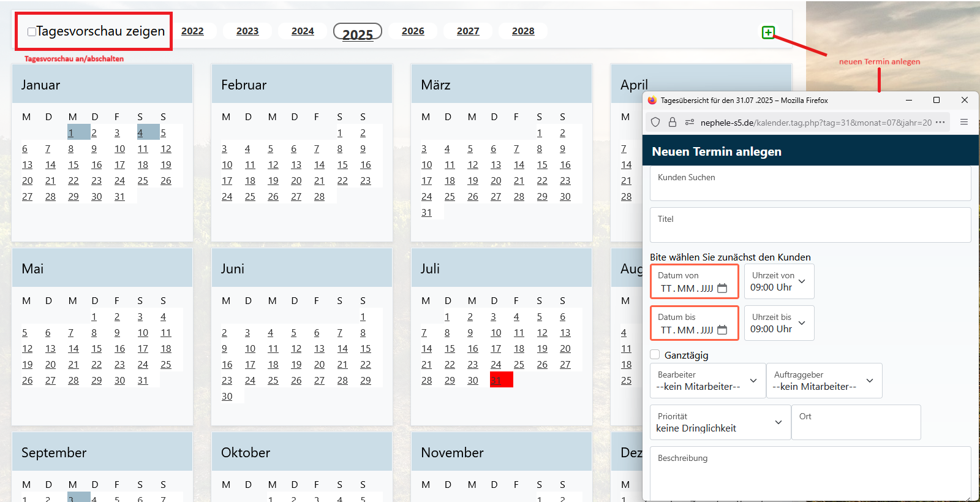Open Firefox hamburger application menu
The width and height of the screenshot is (980, 502).
[964, 122]
